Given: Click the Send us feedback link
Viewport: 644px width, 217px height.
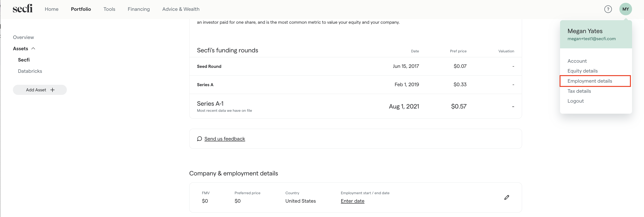Looking at the screenshot, I should (224, 139).
